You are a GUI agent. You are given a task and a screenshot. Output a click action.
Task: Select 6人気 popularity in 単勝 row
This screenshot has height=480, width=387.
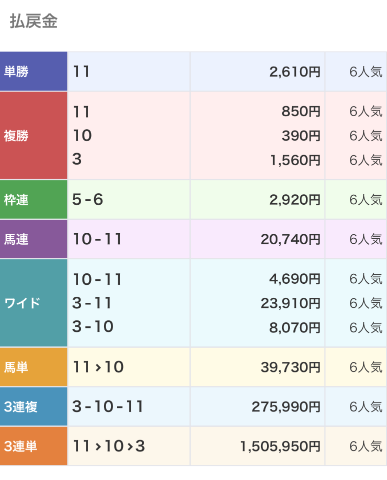[366, 72]
